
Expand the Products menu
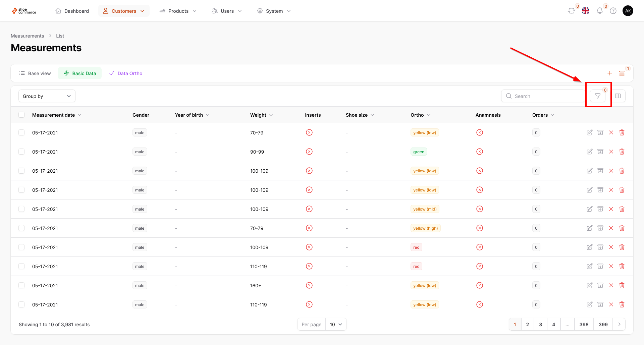click(x=178, y=11)
